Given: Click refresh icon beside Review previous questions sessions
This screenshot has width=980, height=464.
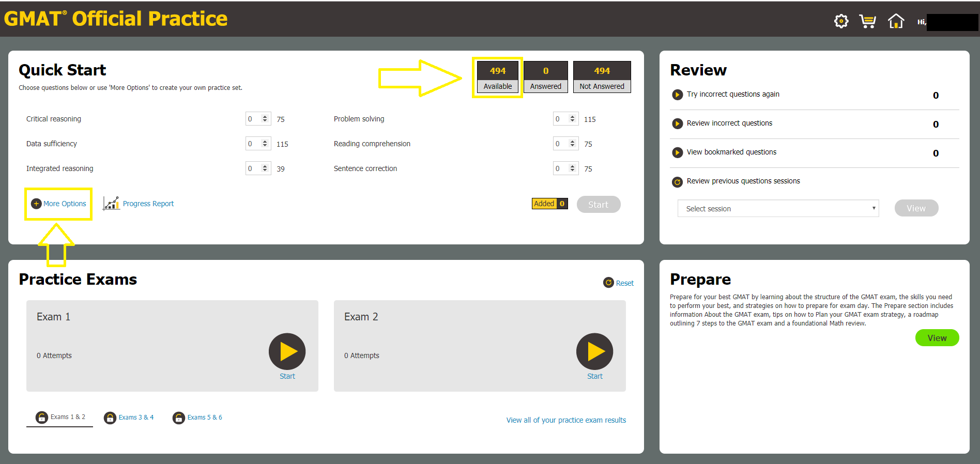Looking at the screenshot, I should [x=677, y=182].
